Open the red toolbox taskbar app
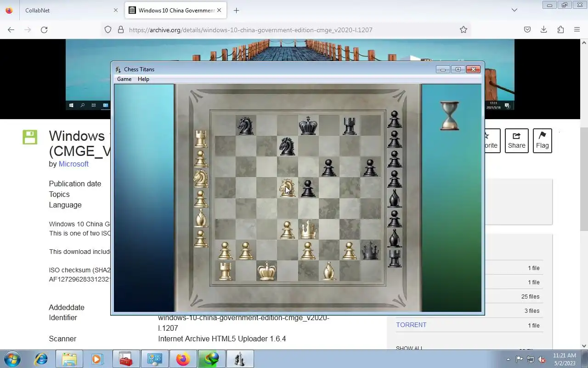Viewport: 588px width, 368px height. (125, 359)
